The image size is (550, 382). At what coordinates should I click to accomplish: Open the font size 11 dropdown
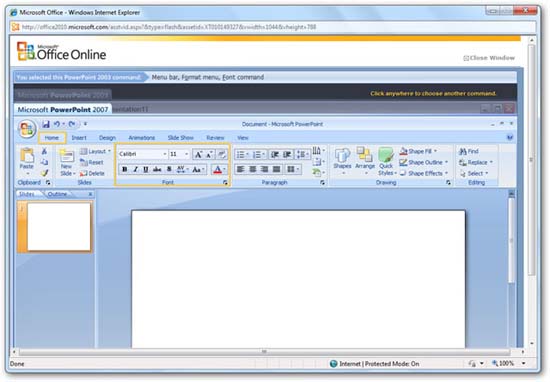[x=187, y=154]
